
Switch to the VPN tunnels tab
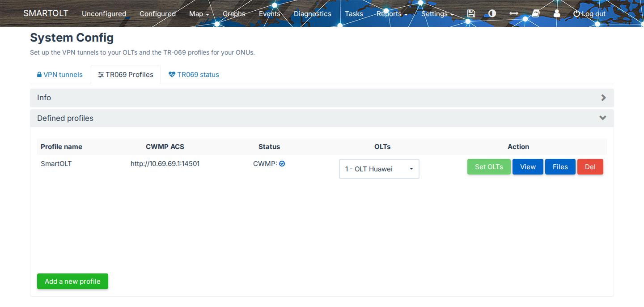[x=60, y=75]
